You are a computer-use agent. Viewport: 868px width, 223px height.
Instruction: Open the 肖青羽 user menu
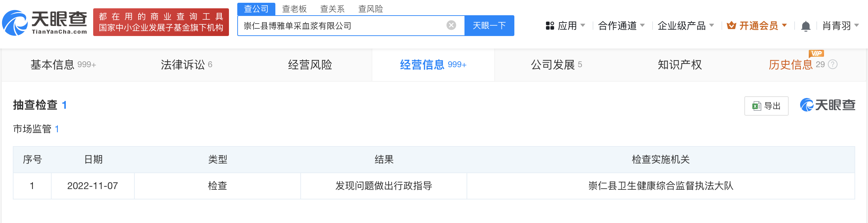840,26
